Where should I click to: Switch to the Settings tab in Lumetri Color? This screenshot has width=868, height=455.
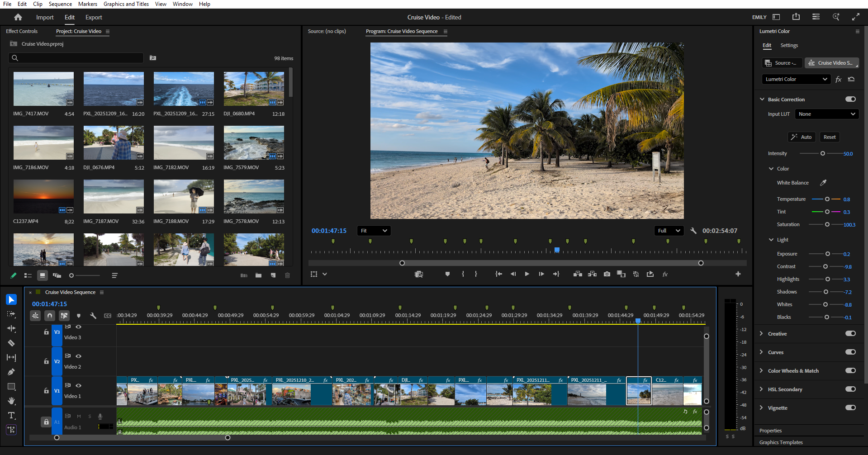click(789, 45)
